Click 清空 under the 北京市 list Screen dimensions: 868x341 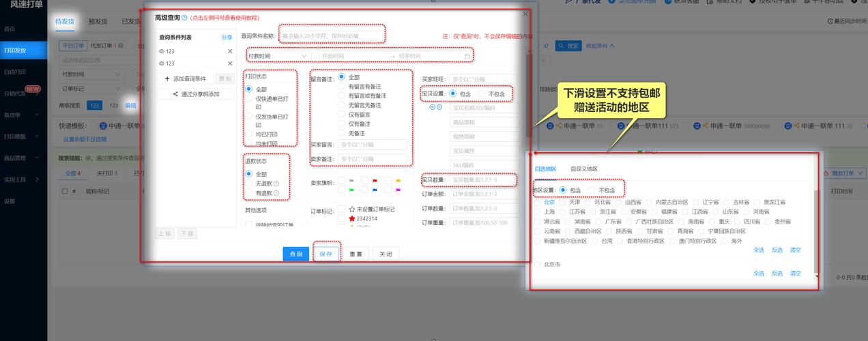[795, 273]
